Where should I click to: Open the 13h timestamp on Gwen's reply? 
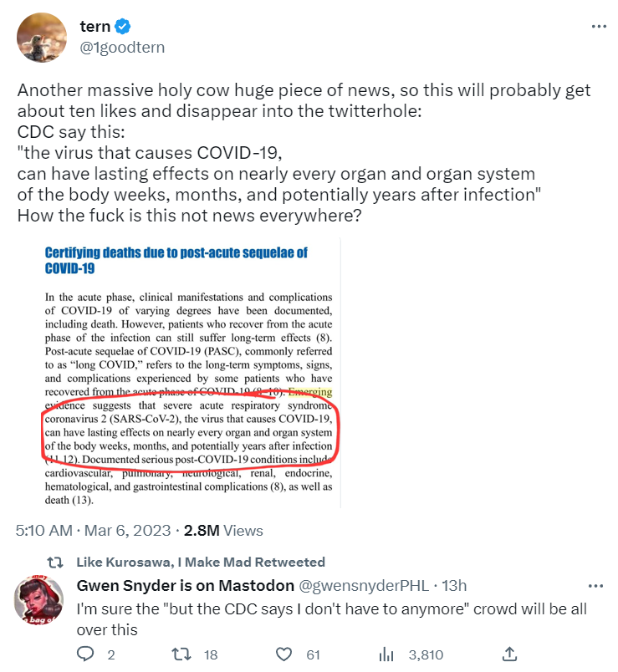click(x=453, y=585)
